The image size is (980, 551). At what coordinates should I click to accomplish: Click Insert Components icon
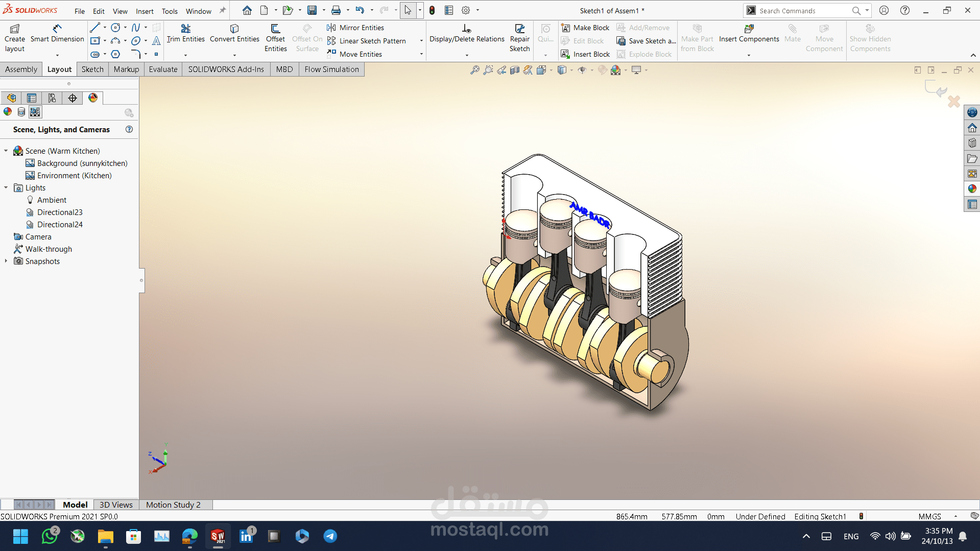click(749, 33)
